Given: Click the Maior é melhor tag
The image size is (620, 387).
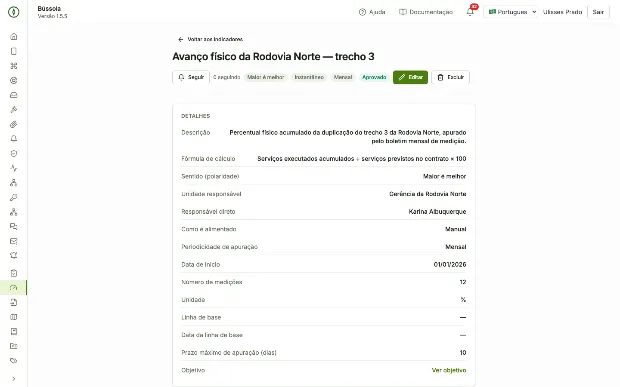Looking at the screenshot, I should 266,77.
